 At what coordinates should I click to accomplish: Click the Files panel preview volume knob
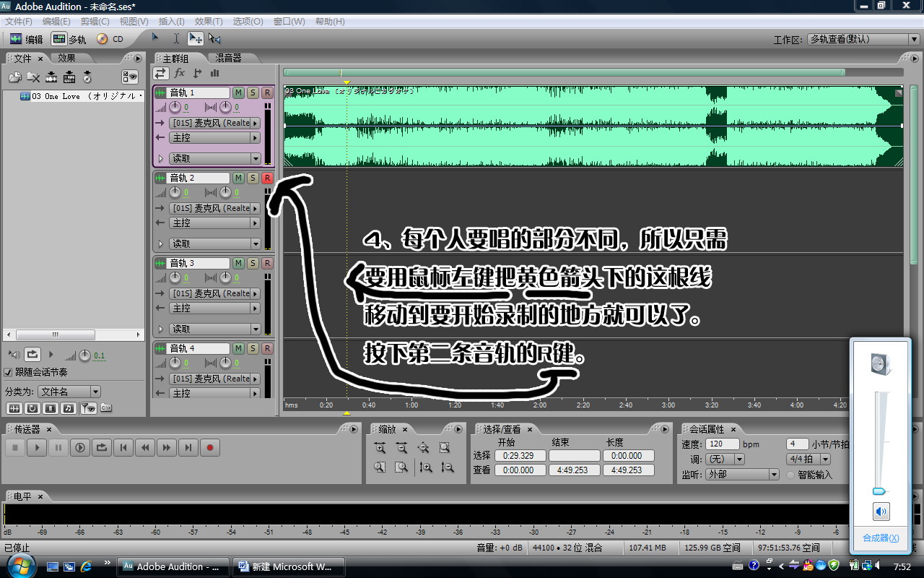[x=85, y=355]
